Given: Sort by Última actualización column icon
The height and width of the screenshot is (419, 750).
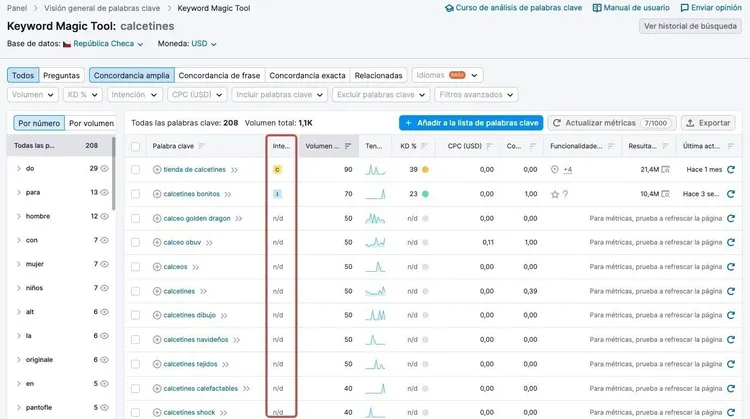Looking at the screenshot, I should pos(730,146).
